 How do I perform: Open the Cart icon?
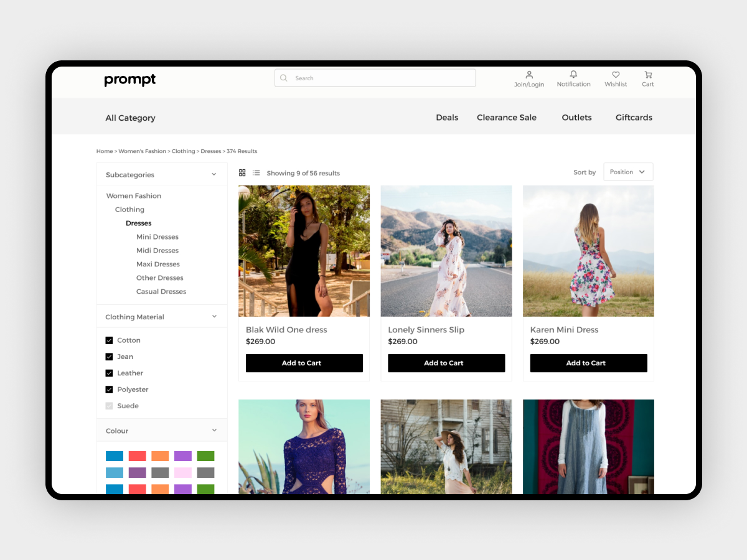648,75
